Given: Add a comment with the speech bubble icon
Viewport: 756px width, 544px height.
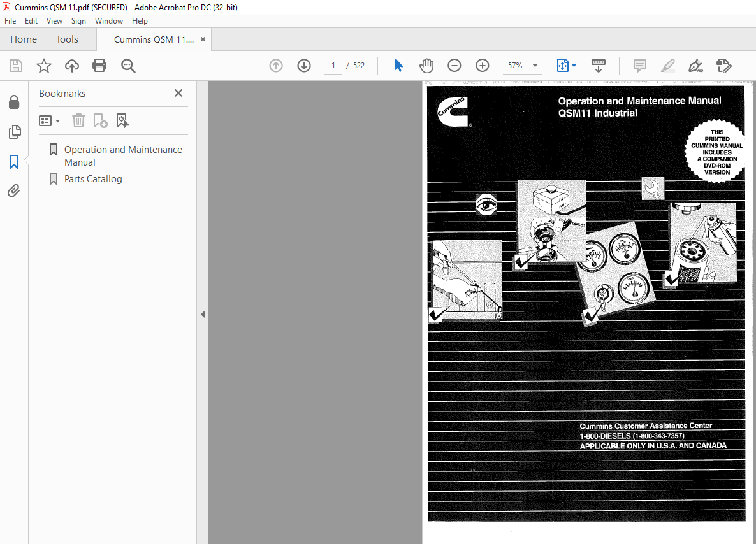Looking at the screenshot, I should [x=640, y=66].
